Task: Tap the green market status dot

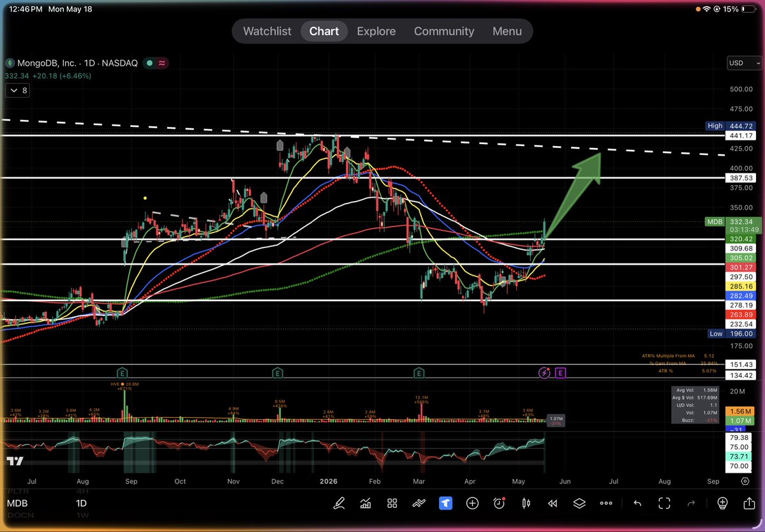Action: pyautogui.click(x=150, y=63)
